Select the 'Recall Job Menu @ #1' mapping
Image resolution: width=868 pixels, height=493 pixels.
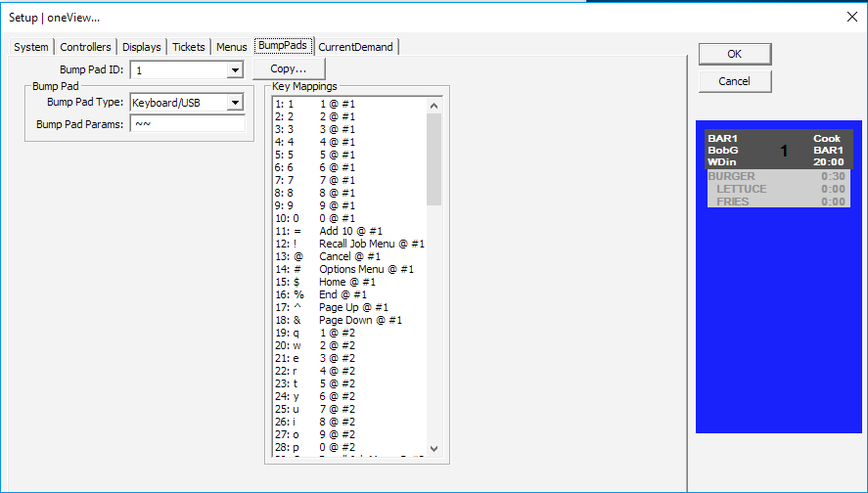point(350,244)
